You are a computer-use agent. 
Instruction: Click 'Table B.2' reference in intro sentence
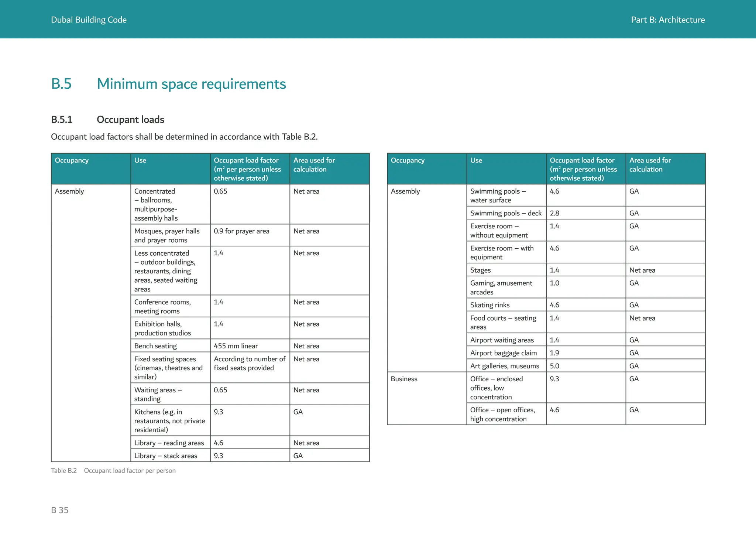pyautogui.click(x=299, y=137)
